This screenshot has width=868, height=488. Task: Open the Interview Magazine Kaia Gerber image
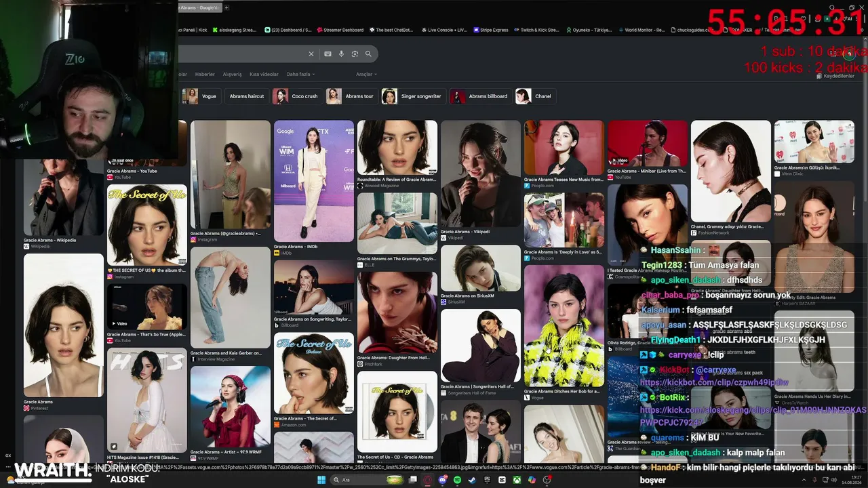[x=231, y=298]
